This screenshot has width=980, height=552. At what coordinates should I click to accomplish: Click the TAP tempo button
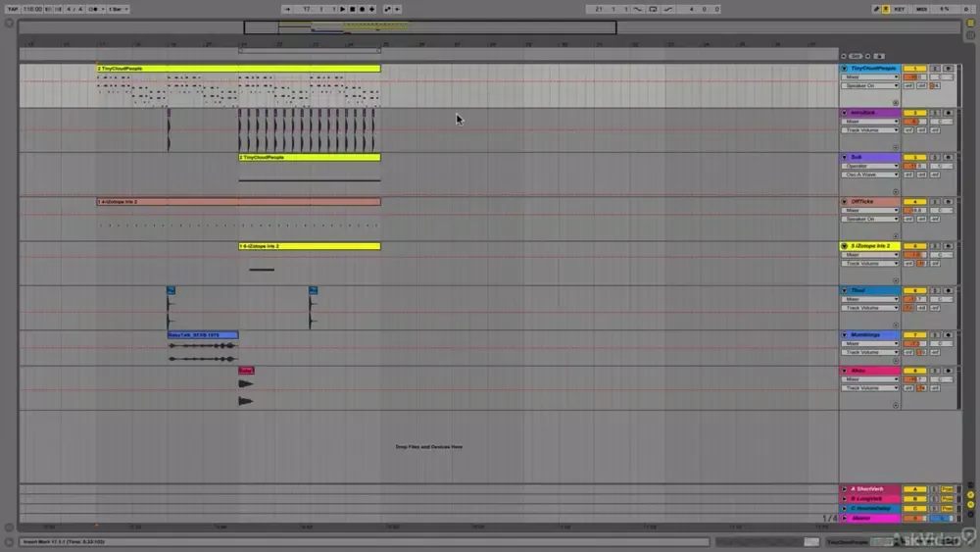(13, 10)
